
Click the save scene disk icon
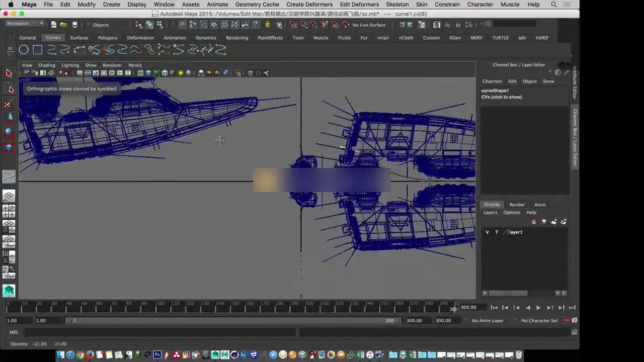(74, 25)
